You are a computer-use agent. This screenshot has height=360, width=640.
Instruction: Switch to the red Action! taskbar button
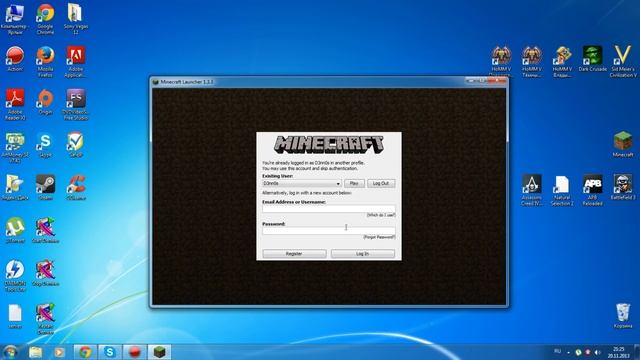135,352
